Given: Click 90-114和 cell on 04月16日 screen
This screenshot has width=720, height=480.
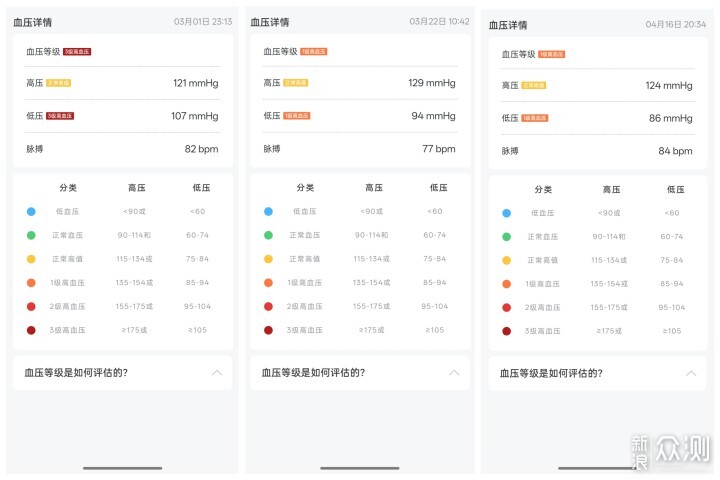Looking at the screenshot, I should tap(609, 237).
